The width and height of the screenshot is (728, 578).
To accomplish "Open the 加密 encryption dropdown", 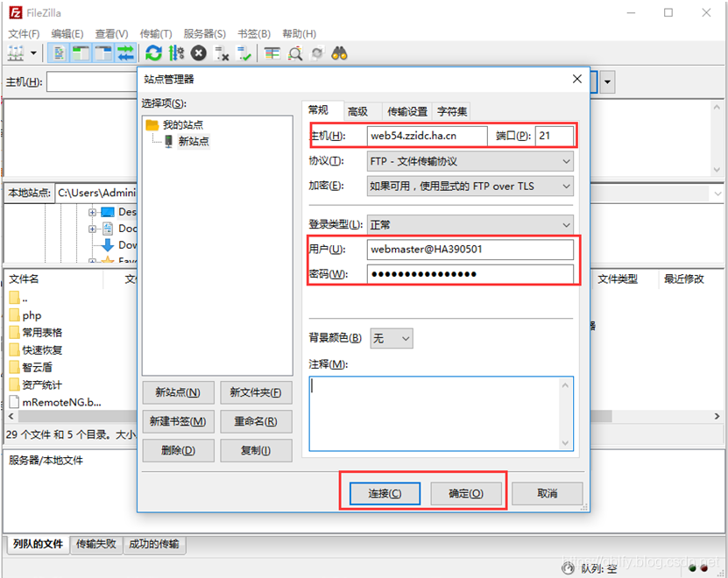I will coord(470,186).
